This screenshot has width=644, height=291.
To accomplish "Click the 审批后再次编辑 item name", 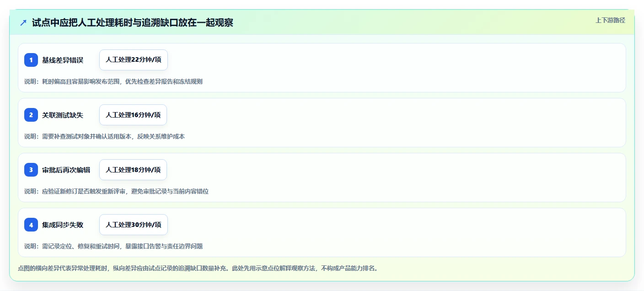I will pyautogui.click(x=66, y=170).
